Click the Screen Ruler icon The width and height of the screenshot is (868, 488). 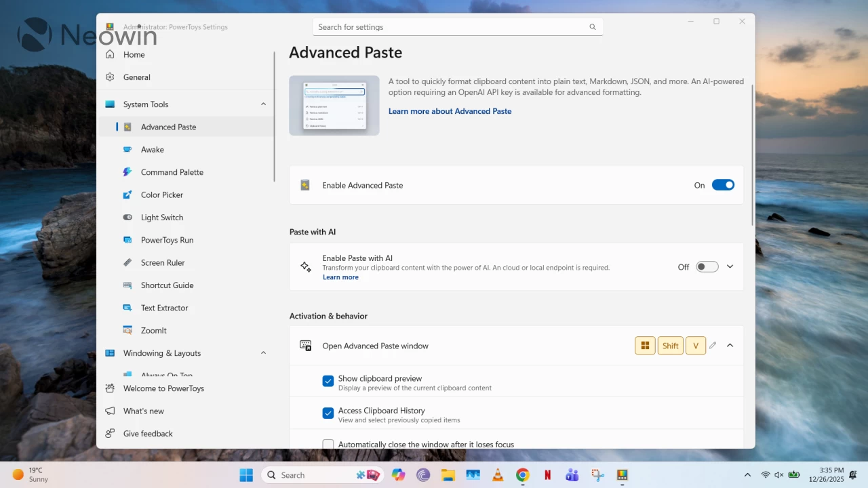127,262
